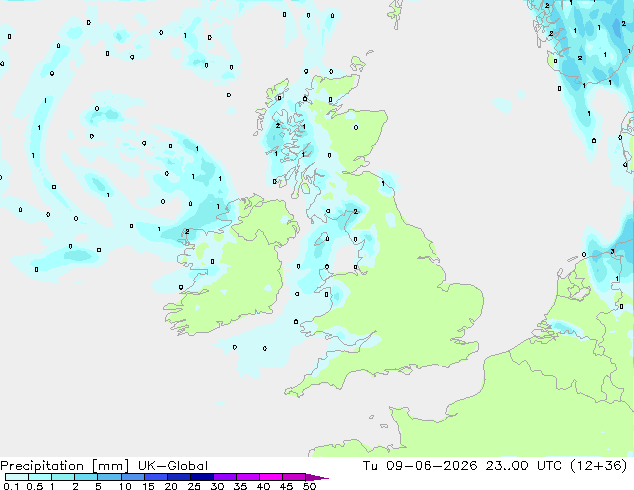Click the '(12+36)' forecast offset text
The height and width of the screenshot is (490, 634).
pos(599,466)
